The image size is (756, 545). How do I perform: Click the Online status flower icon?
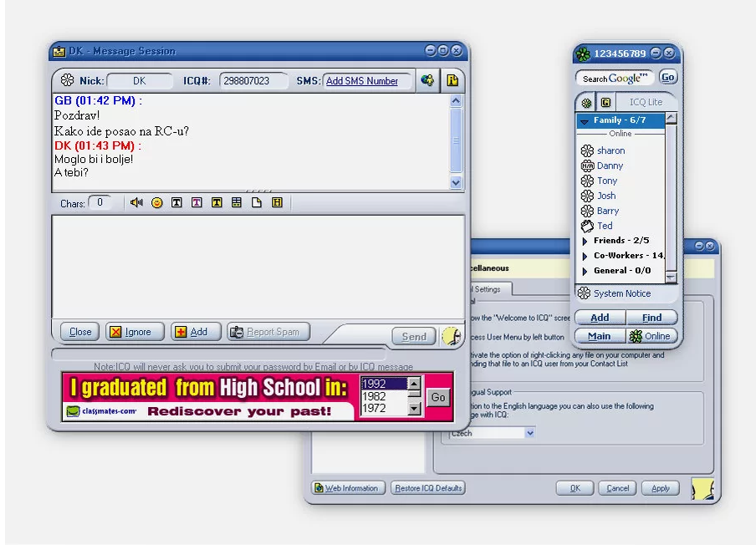(635, 336)
